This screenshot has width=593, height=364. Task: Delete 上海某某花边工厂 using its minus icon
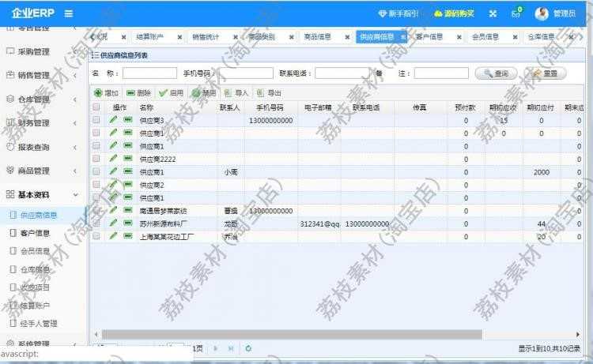click(x=128, y=236)
